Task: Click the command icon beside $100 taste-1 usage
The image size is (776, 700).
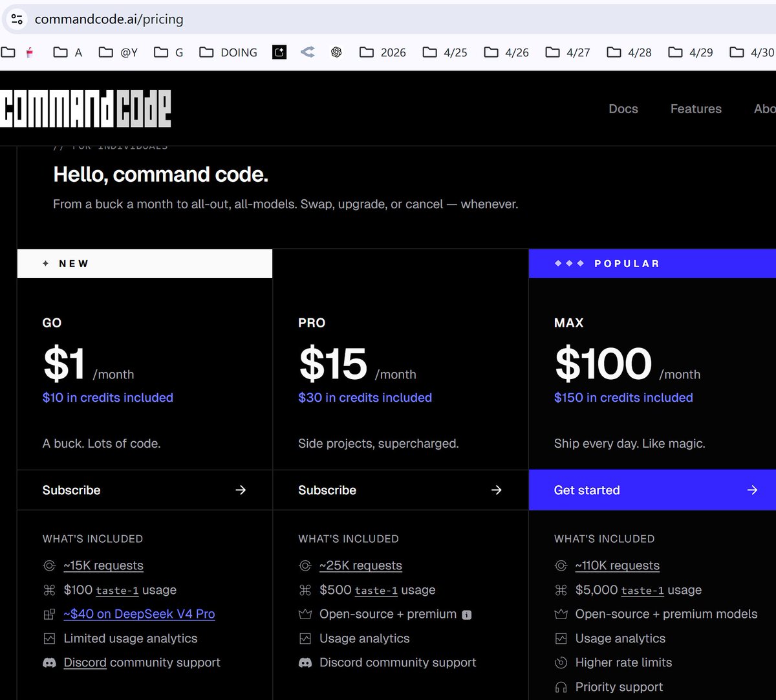Action: (x=49, y=590)
